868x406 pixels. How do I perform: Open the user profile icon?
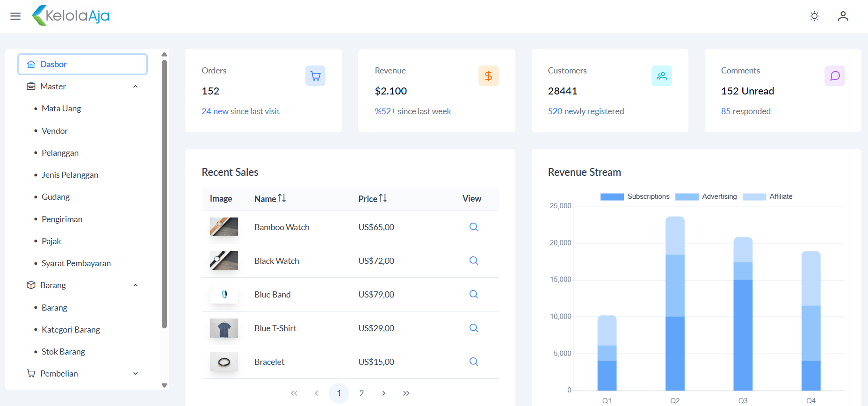pos(843,16)
